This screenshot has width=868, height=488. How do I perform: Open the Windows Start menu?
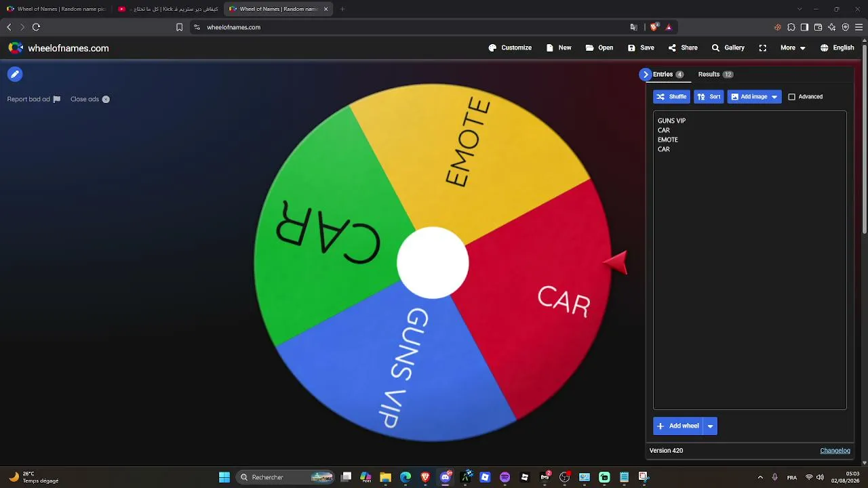[224, 477]
